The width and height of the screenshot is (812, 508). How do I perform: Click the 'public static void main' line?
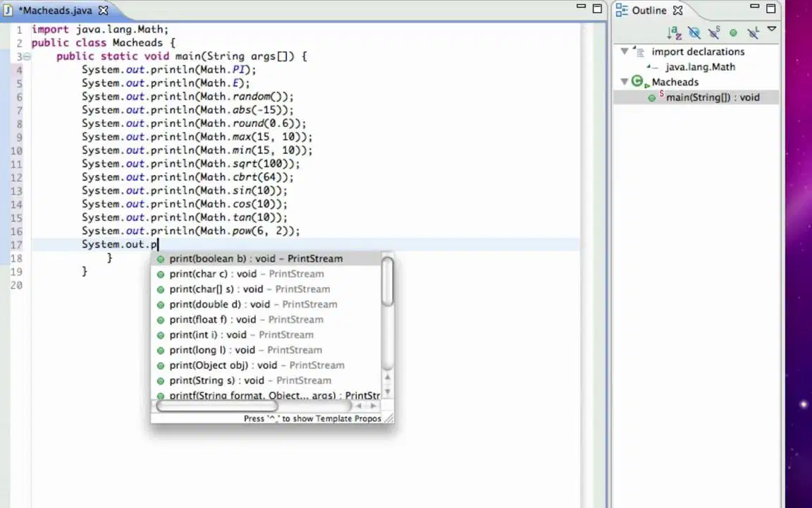pos(182,56)
